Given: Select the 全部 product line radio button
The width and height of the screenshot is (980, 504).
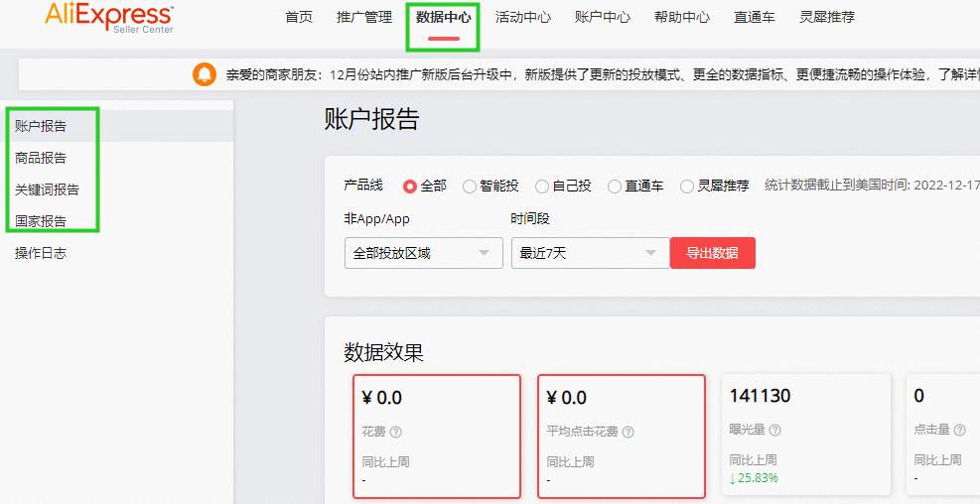Looking at the screenshot, I should (x=410, y=187).
